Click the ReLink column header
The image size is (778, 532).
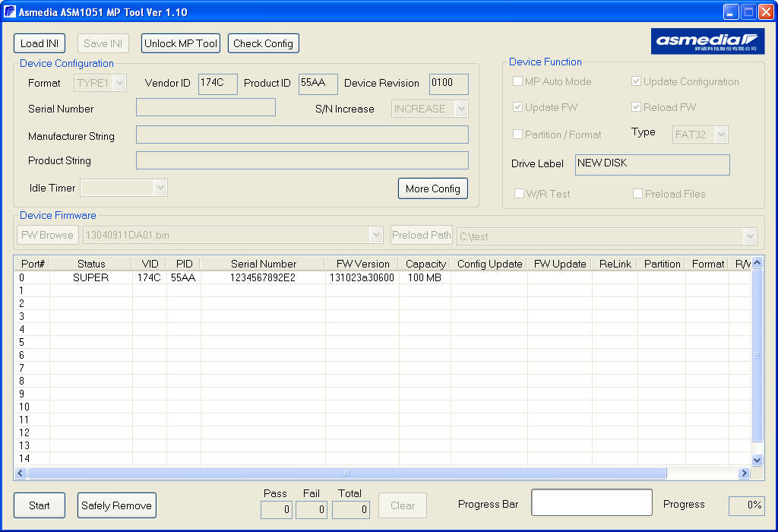pos(615,264)
